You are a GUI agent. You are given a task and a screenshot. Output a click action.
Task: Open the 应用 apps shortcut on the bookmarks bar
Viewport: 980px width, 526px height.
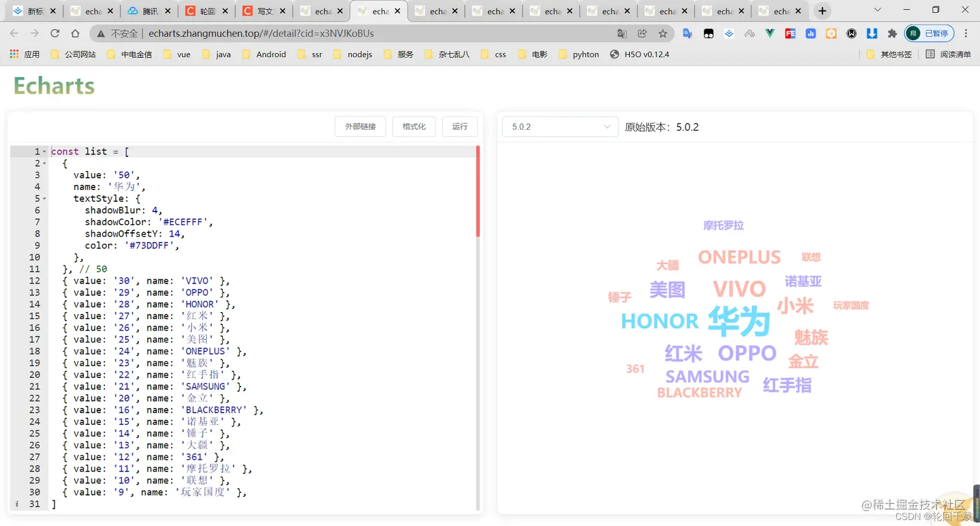pyautogui.click(x=24, y=54)
